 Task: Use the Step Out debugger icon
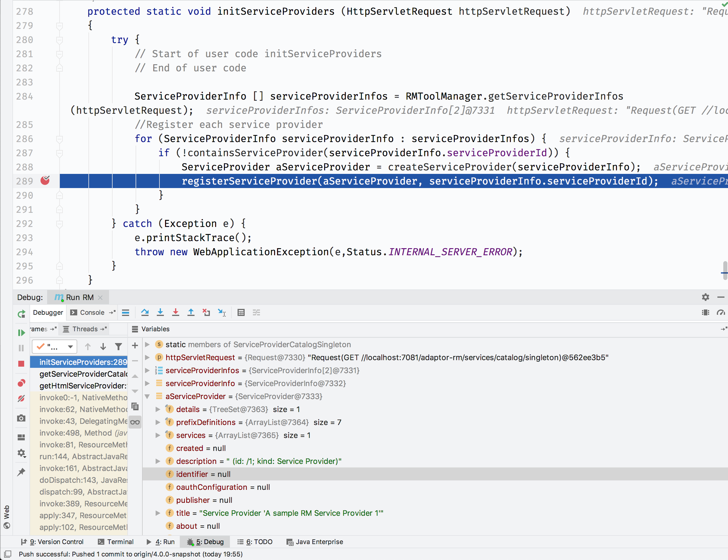point(191,312)
